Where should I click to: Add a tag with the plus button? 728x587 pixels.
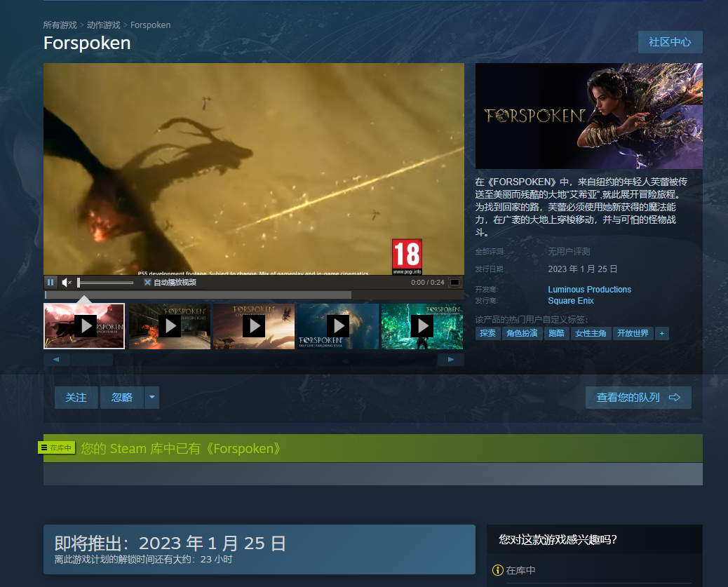point(662,333)
